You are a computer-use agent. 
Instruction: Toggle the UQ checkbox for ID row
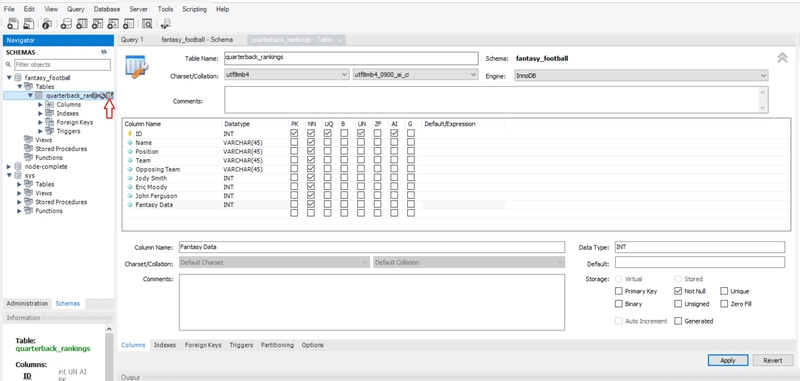pyautogui.click(x=328, y=133)
